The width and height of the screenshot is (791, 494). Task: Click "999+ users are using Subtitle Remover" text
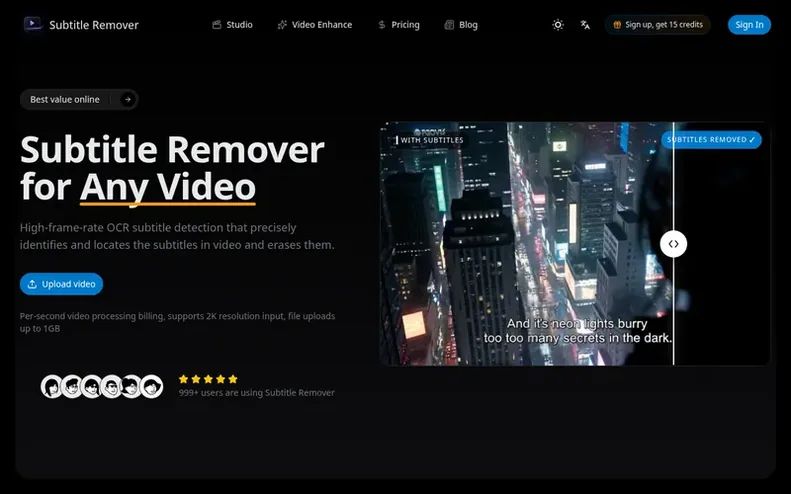pos(256,393)
